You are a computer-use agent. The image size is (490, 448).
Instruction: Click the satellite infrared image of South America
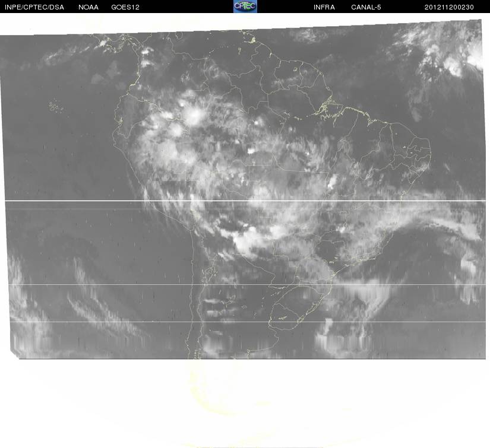244,189
